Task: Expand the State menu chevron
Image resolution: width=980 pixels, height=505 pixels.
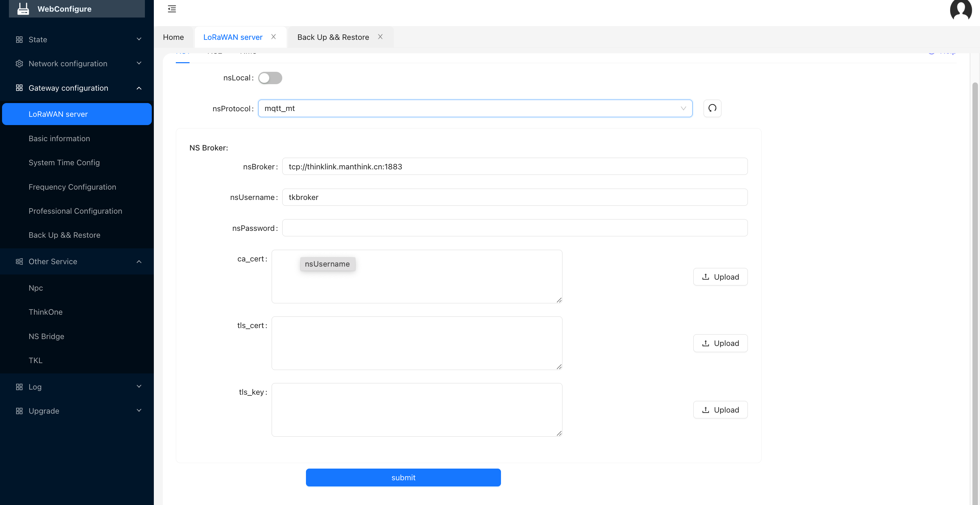Action: point(139,39)
